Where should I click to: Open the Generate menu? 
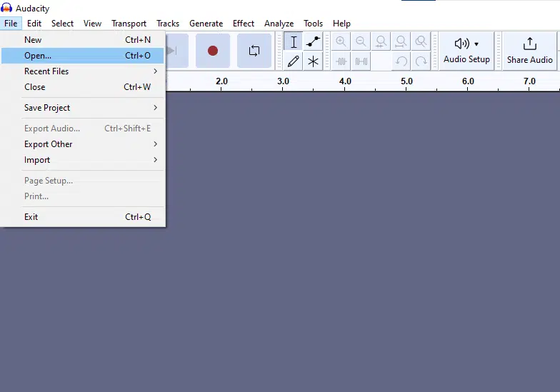pyautogui.click(x=206, y=23)
